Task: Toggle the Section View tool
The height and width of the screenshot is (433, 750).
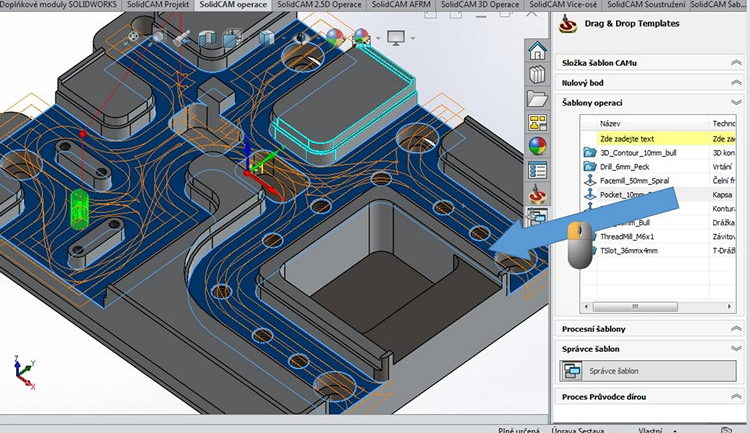Action: (207, 38)
